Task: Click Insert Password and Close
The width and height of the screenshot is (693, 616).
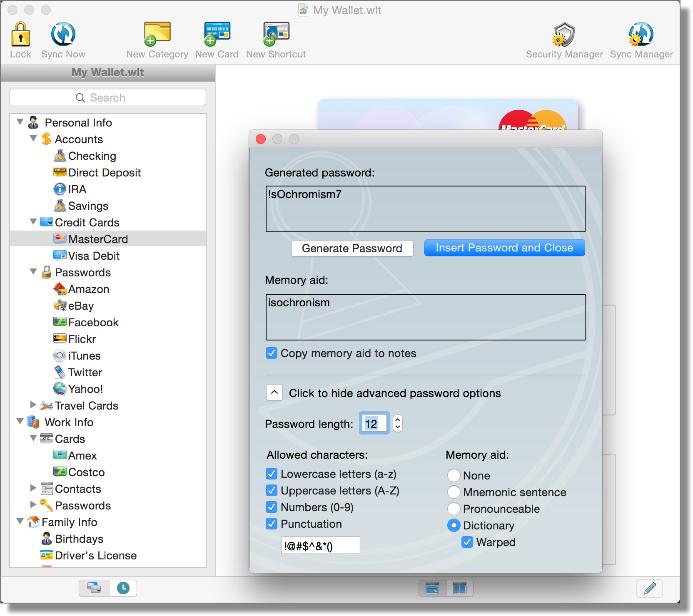Action: [x=504, y=248]
